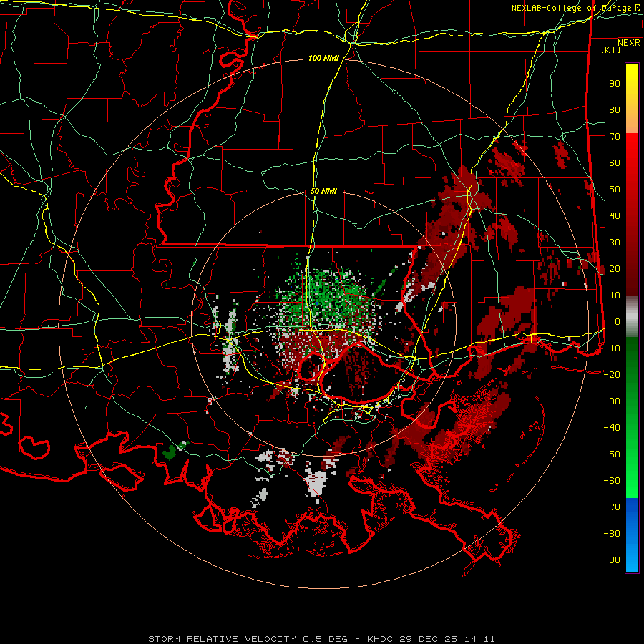The width and height of the screenshot is (644, 644).
Task: Click the "-30" scale value
Action: [612, 401]
